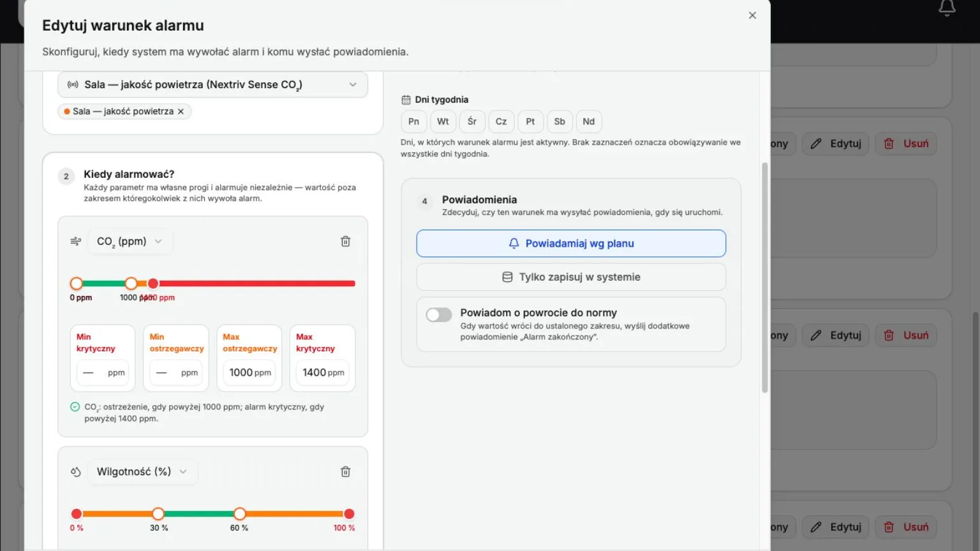Click the Powiadomienia section heading
The width and height of the screenshot is (980, 551).
(479, 200)
